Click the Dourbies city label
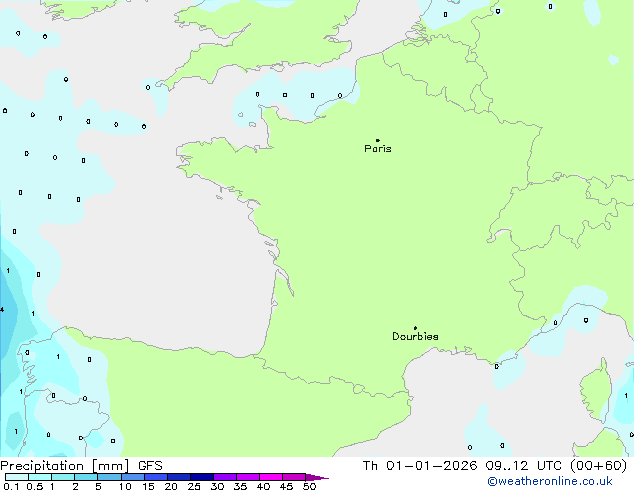This screenshot has height=490, width=634. tap(415, 336)
